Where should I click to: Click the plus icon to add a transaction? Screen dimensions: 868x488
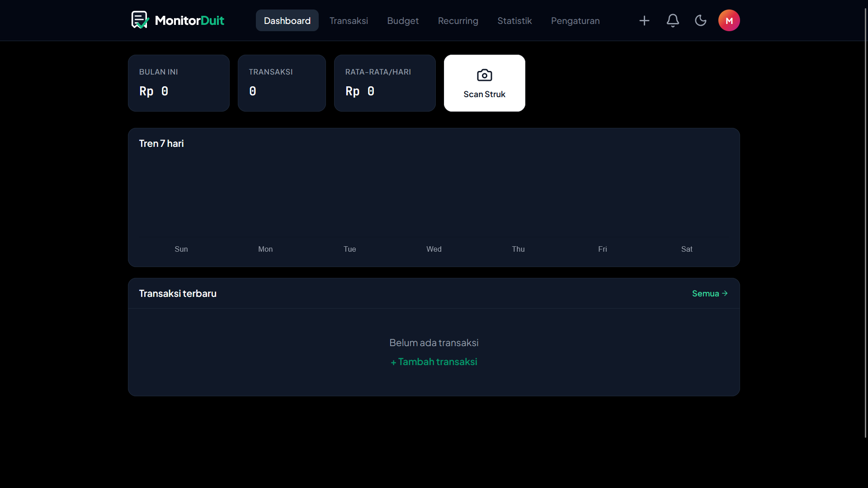pyautogui.click(x=644, y=20)
